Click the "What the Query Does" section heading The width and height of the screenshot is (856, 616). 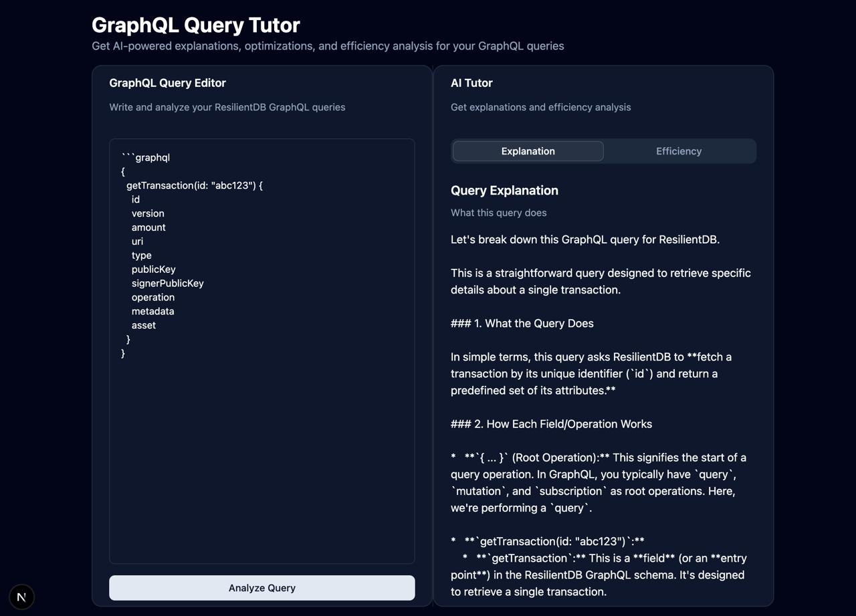point(522,324)
